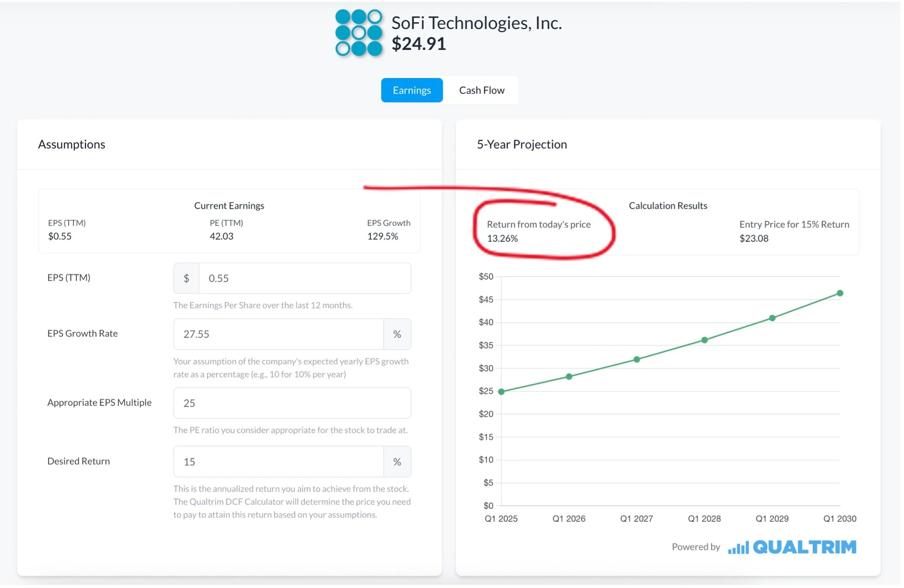Screen dimensions: 904x588
Task: Click the Qualtrim bar chart logo
Action: [x=739, y=548]
